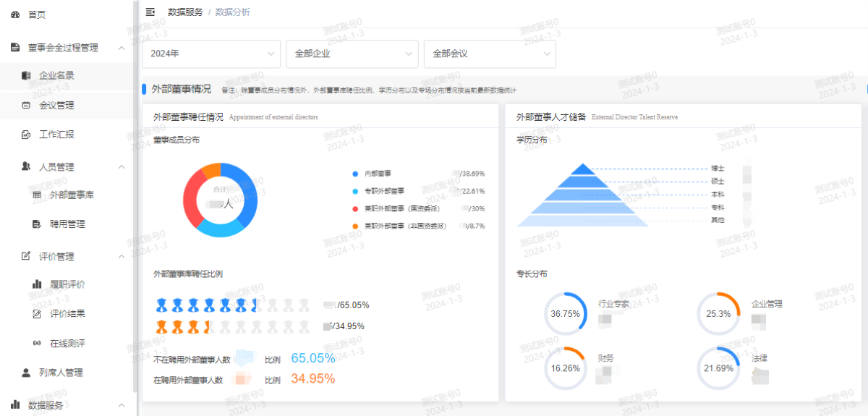
Task: Open the 2024年 year dropdown
Action: (211, 54)
